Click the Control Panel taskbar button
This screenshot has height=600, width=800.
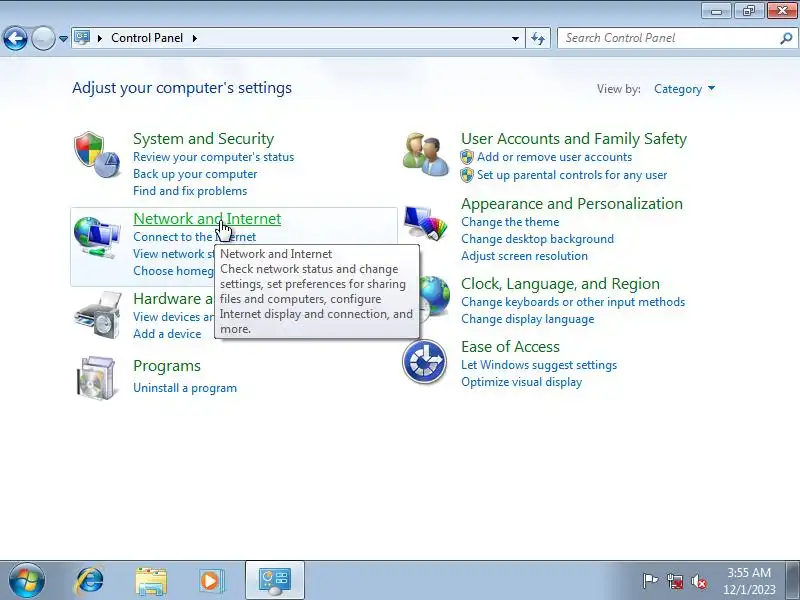[x=275, y=580]
